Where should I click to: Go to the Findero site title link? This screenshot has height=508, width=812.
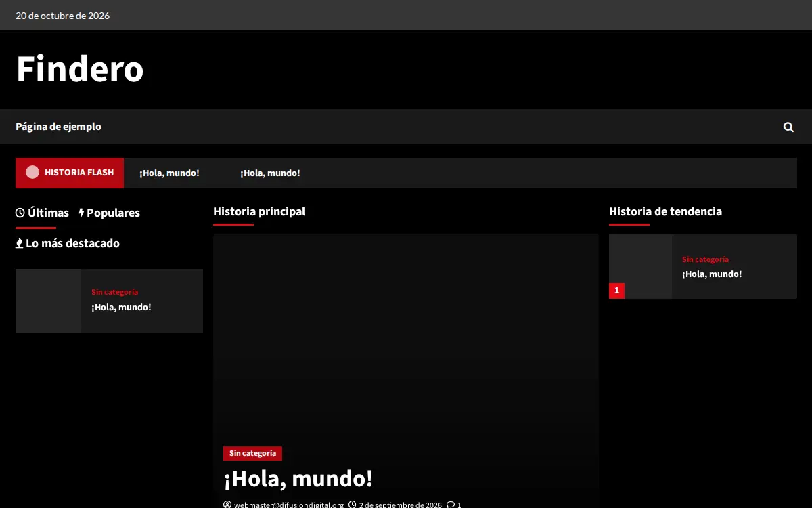coord(80,68)
